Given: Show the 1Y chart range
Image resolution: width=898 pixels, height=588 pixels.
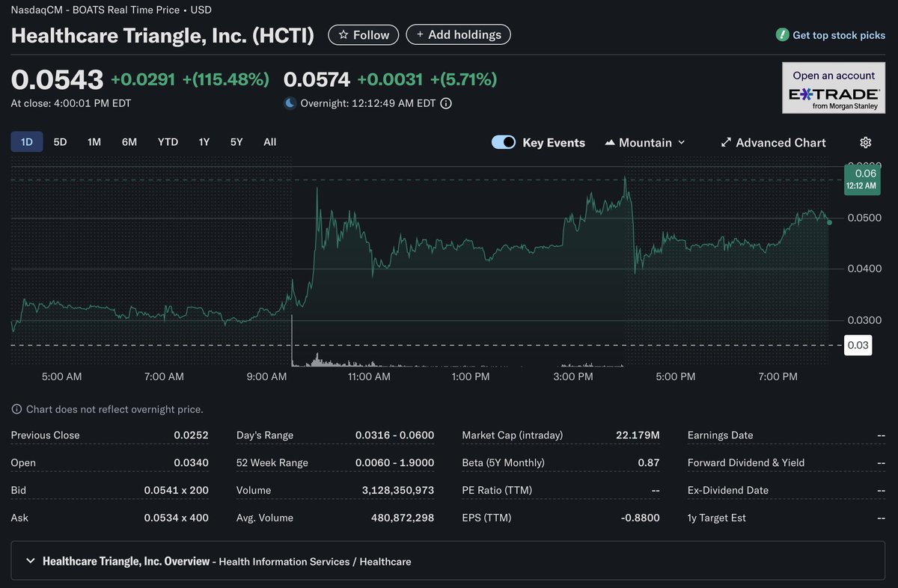Looking at the screenshot, I should coord(204,141).
